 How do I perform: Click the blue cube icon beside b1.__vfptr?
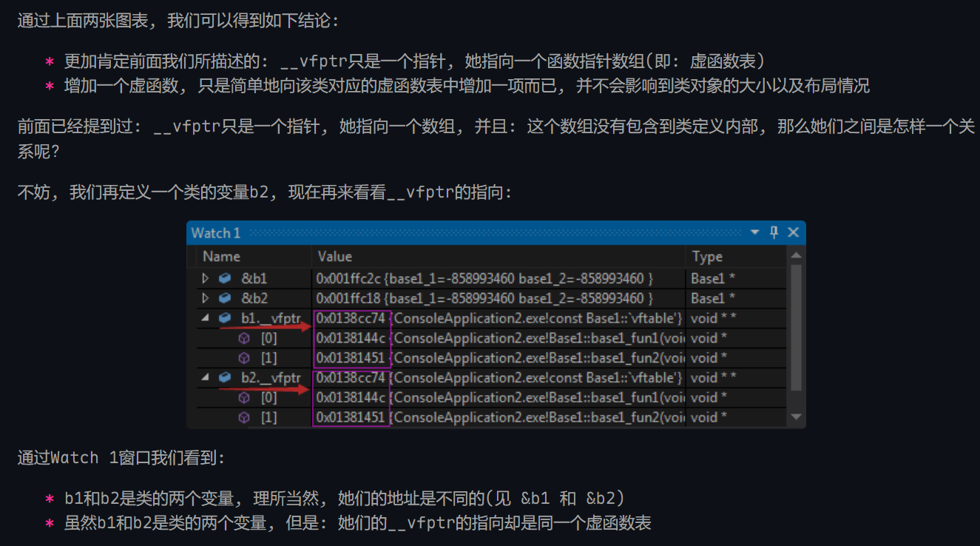click(x=225, y=318)
